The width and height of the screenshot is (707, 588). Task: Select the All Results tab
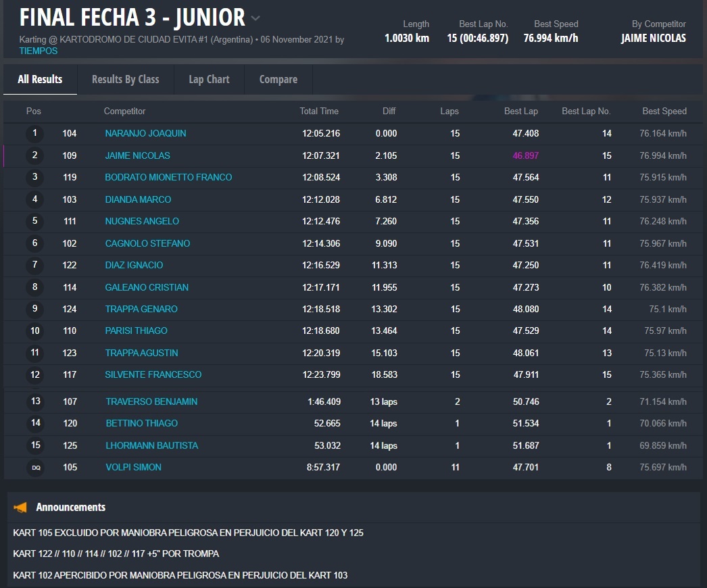click(x=40, y=79)
